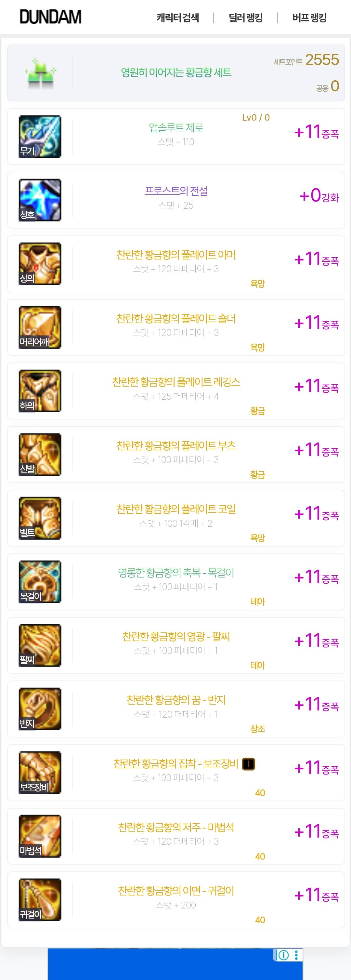Select the 귀걸이 earring icon
The height and width of the screenshot is (980, 351).
pos(40,900)
